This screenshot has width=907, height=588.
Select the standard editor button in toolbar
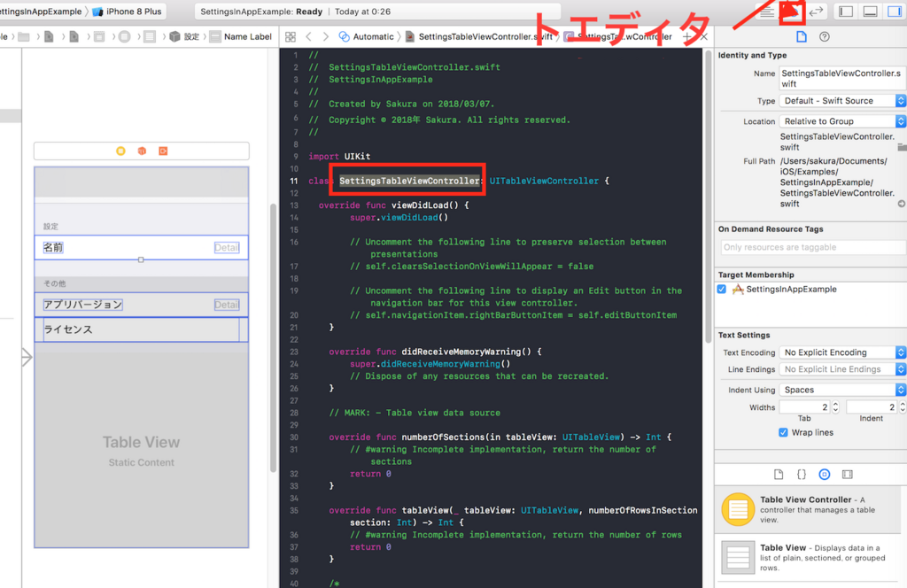tap(767, 12)
